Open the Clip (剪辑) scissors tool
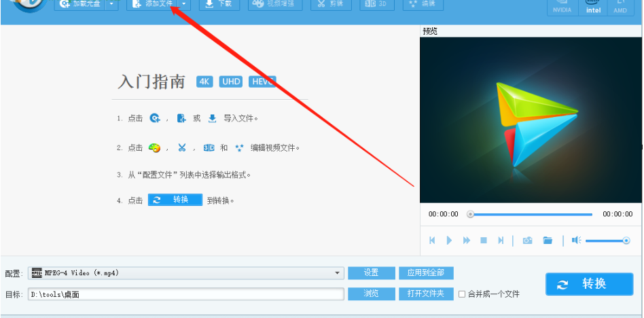This screenshot has width=644, height=318. click(x=331, y=4)
